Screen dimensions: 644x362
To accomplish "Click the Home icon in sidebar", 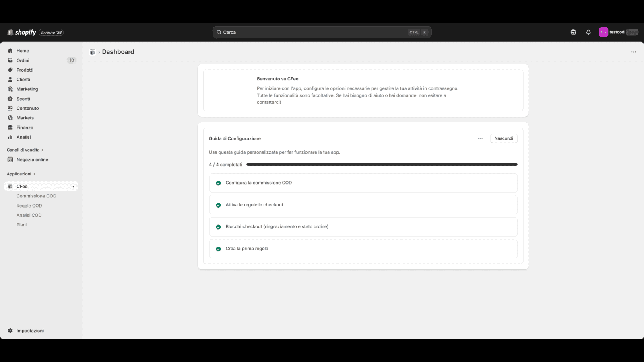I will click(10, 51).
